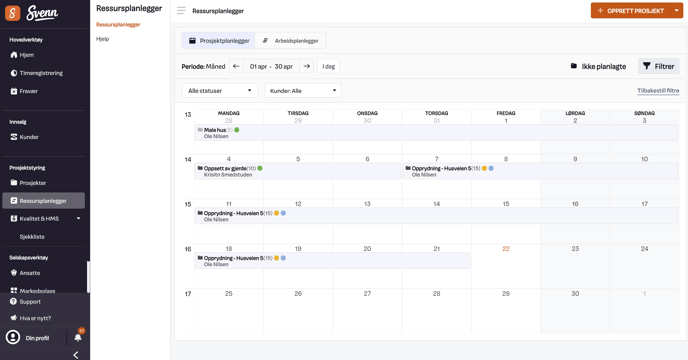Click the Tilbakestill filtre link

click(658, 90)
